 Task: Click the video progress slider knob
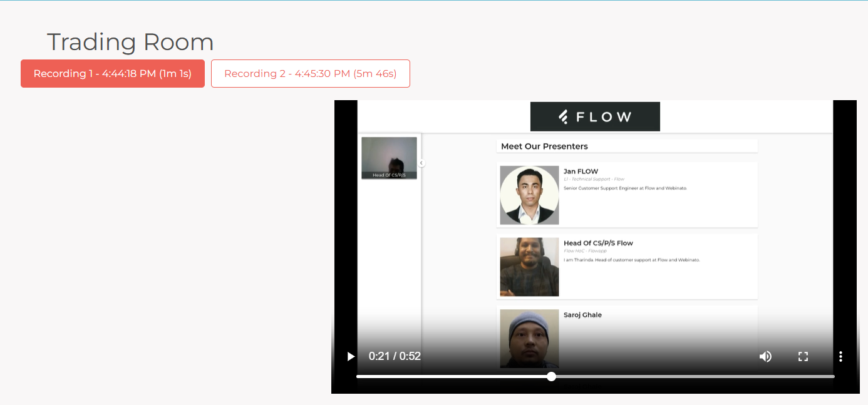pyautogui.click(x=551, y=376)
